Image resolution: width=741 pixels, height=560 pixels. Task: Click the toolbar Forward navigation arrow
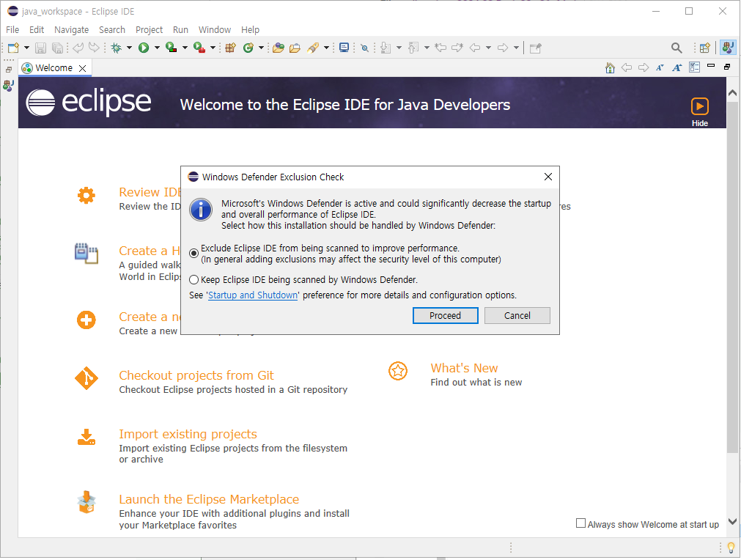point(503,48)
